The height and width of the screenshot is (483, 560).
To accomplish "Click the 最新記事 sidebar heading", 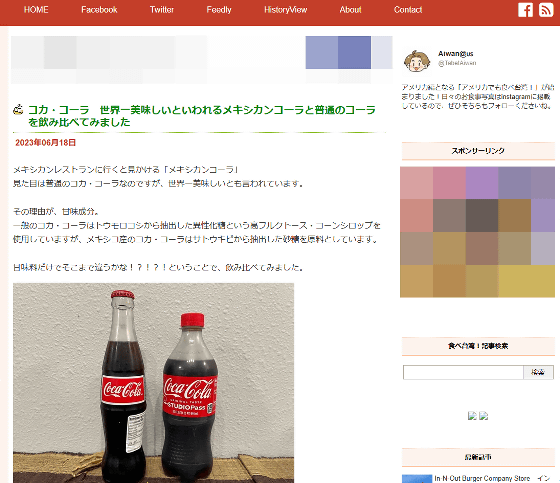I will (478, 457).
